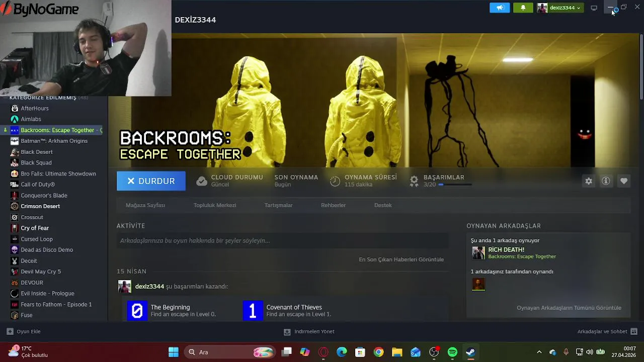Click the Cloud Durumu status icon
644x362 pixels.
(x=202, y=181)
